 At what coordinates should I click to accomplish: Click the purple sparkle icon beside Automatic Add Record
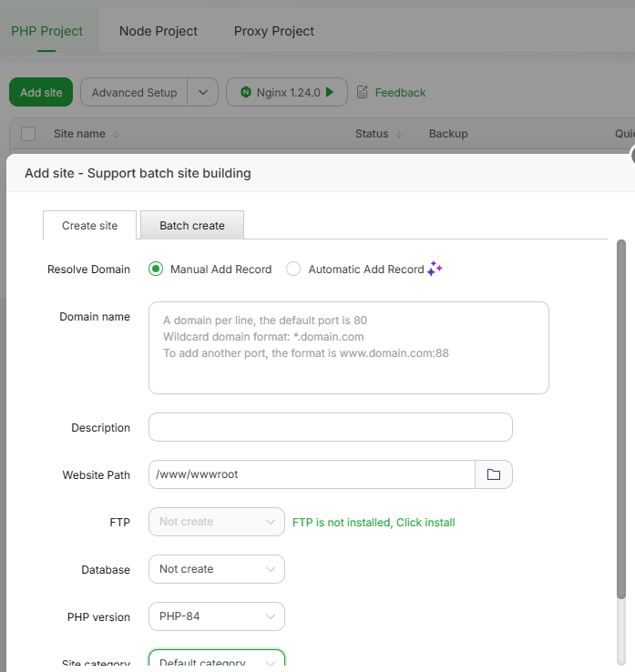tap(435, 269)
